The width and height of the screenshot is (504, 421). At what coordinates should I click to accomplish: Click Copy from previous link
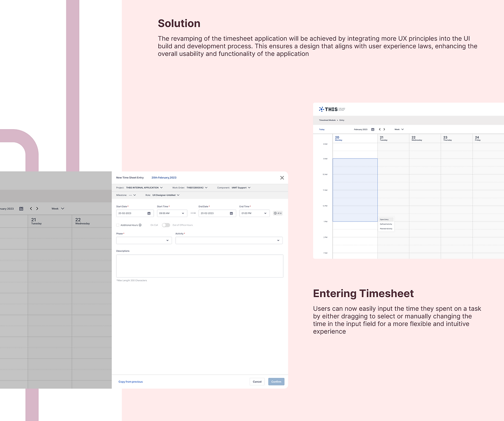click(131, 382)
